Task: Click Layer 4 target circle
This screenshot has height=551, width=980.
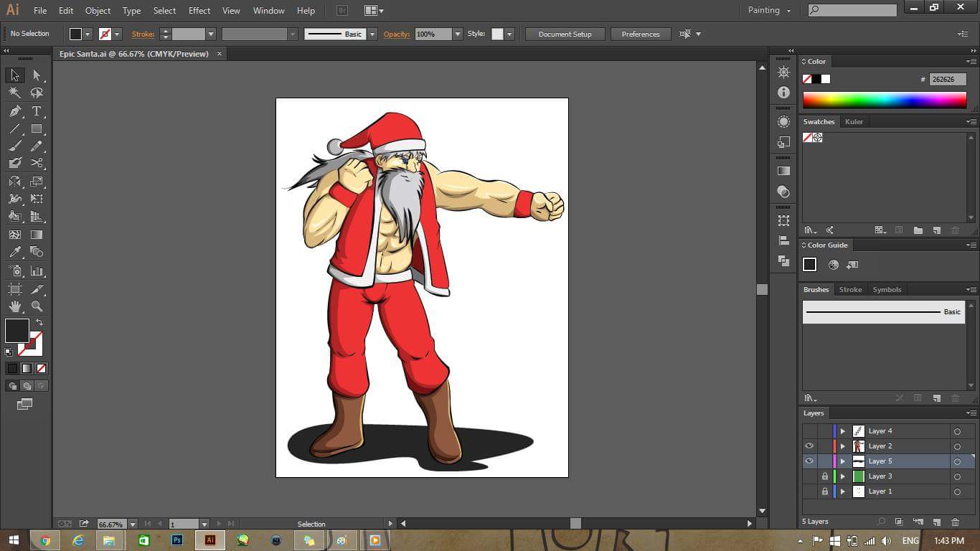Action: 957,431
